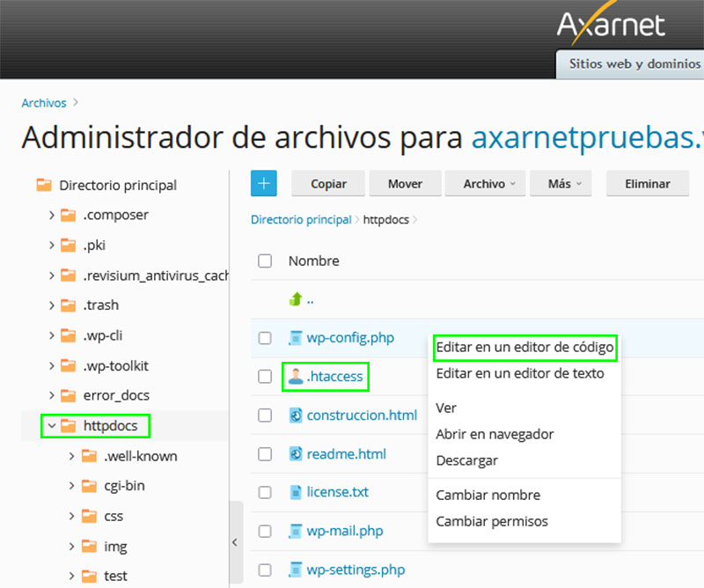Click the Axarnet logo

point(611,25)
